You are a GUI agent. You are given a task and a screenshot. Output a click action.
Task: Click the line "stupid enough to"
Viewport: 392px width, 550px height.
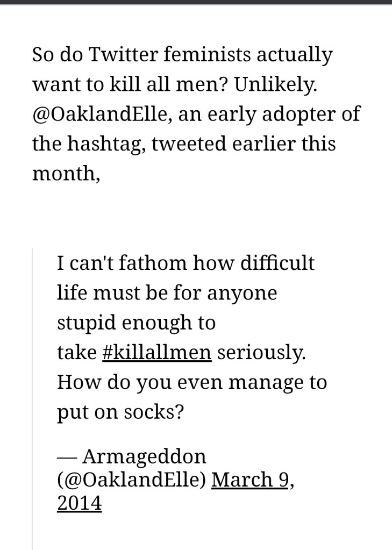point(136,323)
